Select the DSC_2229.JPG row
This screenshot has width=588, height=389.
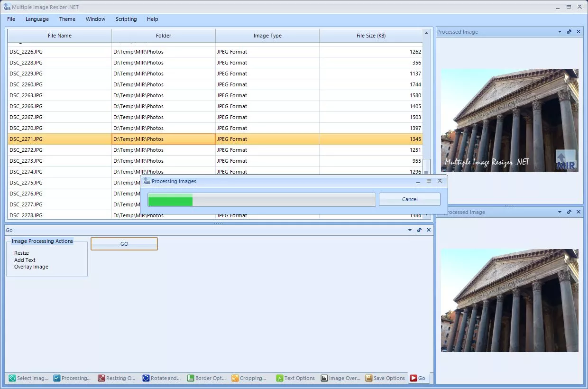(x=215, y=74)
